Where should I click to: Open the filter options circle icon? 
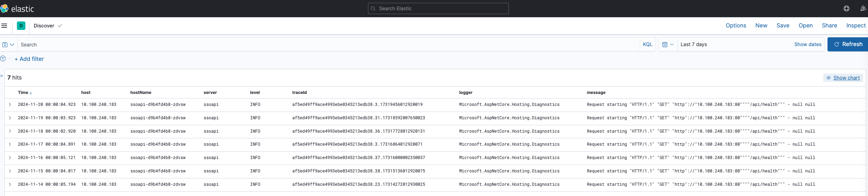click(x=3, y=58)
